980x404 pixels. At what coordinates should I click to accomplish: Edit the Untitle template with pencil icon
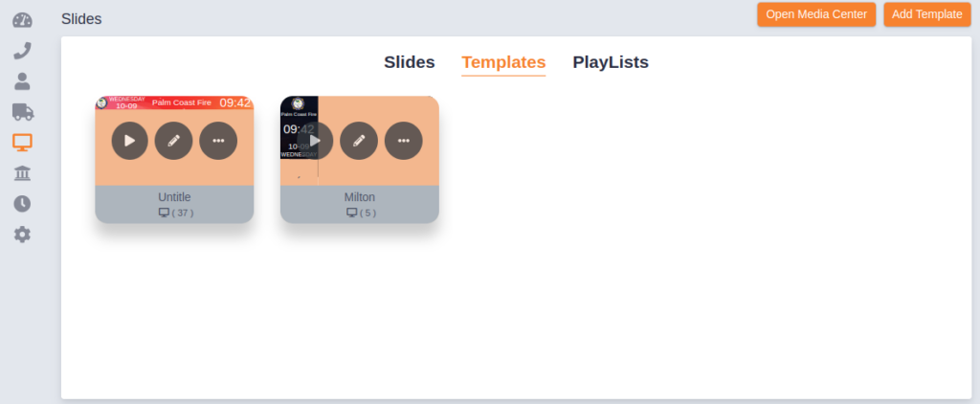tap(174, 141)
